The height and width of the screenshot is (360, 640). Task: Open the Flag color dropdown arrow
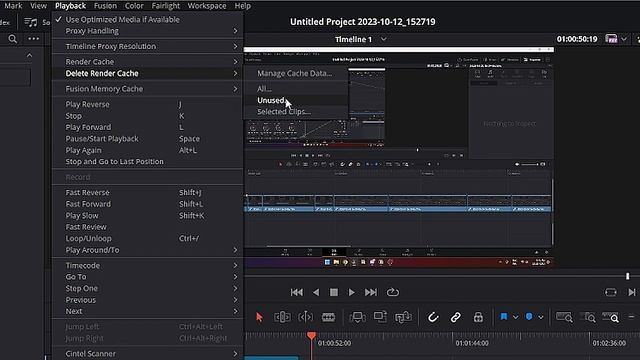coord(516,317)
